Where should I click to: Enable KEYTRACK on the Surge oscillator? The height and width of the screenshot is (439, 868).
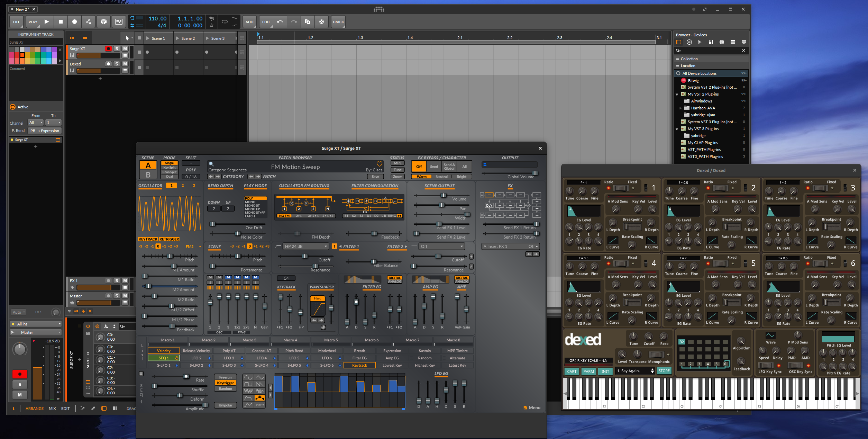(148, 239)
